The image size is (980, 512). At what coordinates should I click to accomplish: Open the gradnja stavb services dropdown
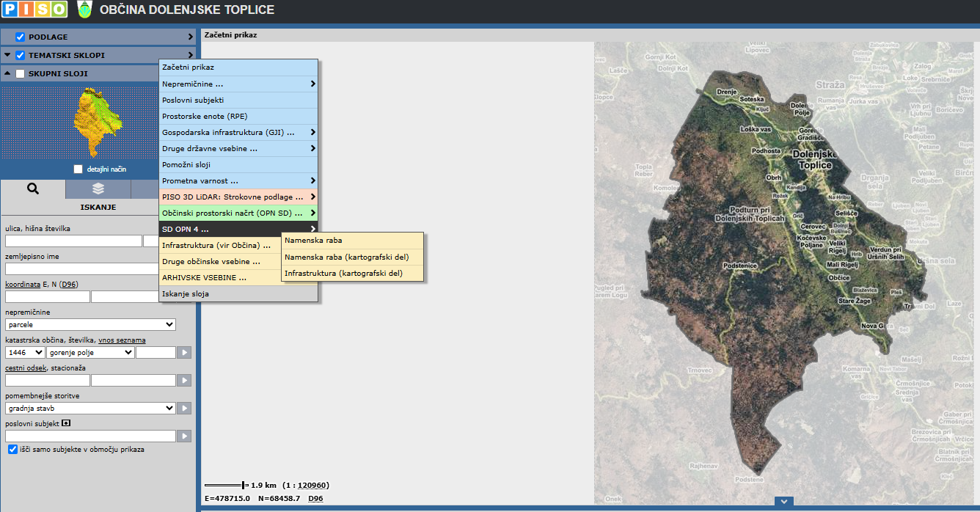pos(90,409)
